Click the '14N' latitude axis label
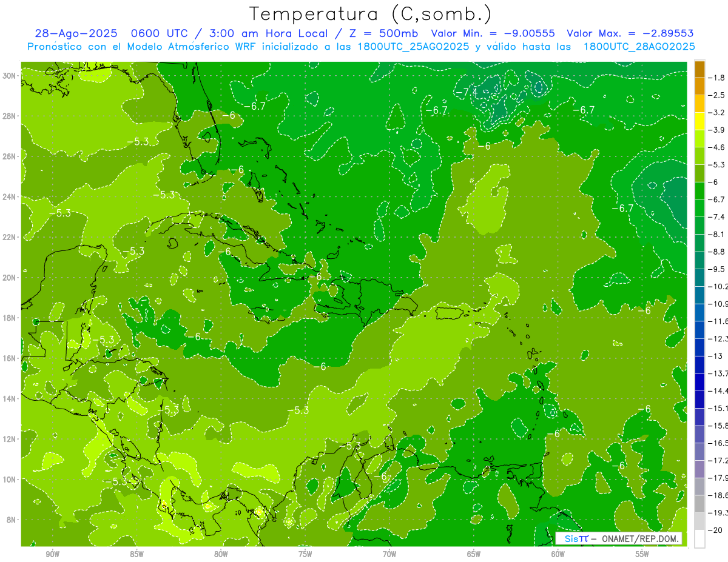Image resolution: width=728 pixels, height=562 pixels. (8, 398)
